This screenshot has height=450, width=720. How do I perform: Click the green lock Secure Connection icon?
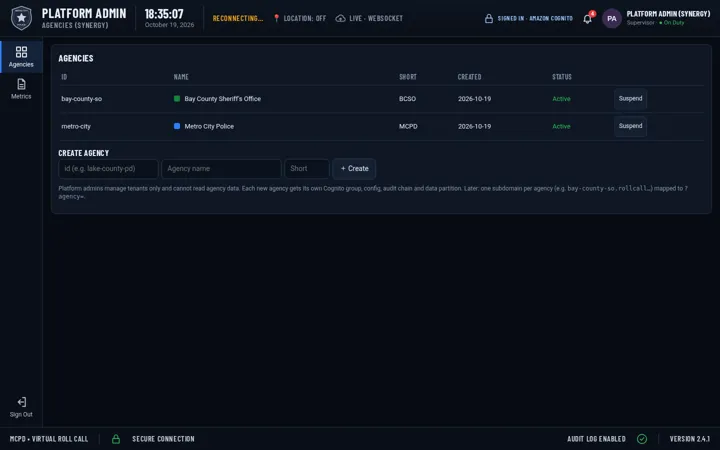tap(116, 439)
